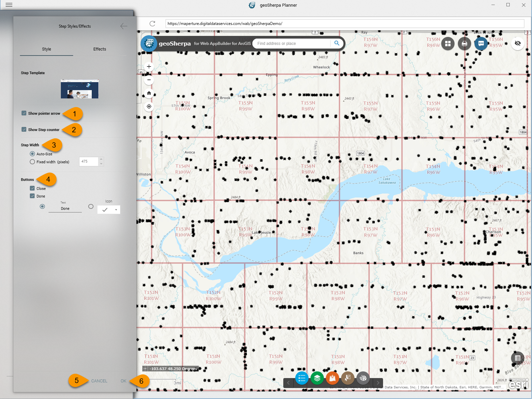Choose Icon style for Done button
The height and width of the screenshot is (399, 532).
91,206
